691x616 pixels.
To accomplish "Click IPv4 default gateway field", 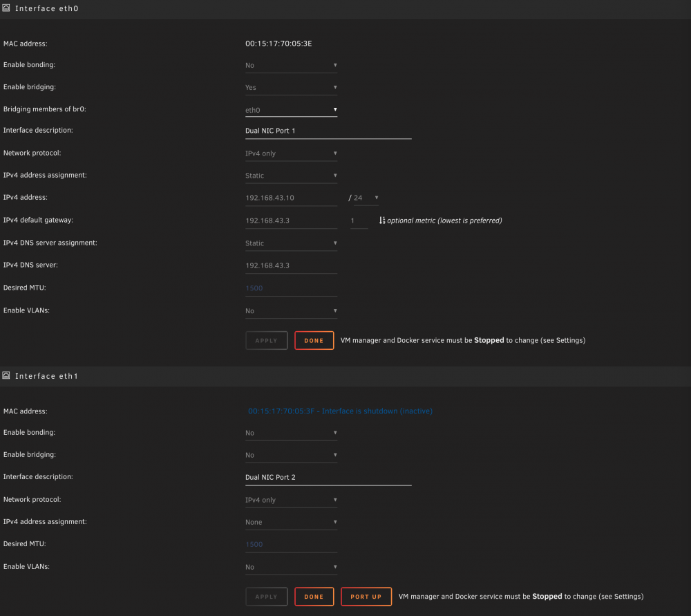I will tap(291, 221).
